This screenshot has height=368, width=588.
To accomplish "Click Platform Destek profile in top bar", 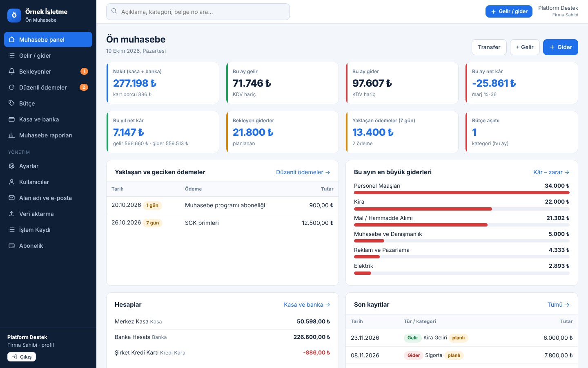I will click(x=558, y=11).
